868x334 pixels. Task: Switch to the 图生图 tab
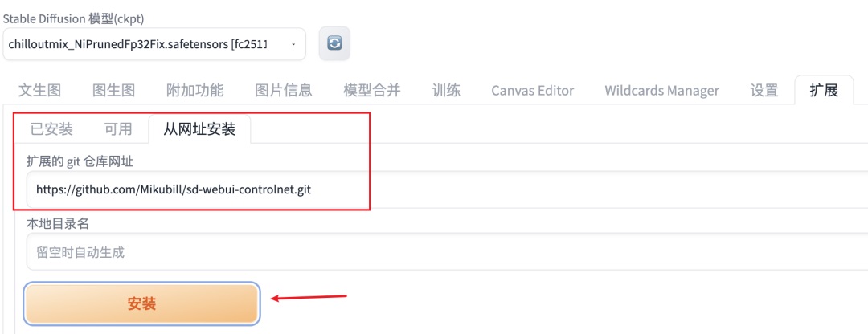pyautogui.click(x=113, y=90)
